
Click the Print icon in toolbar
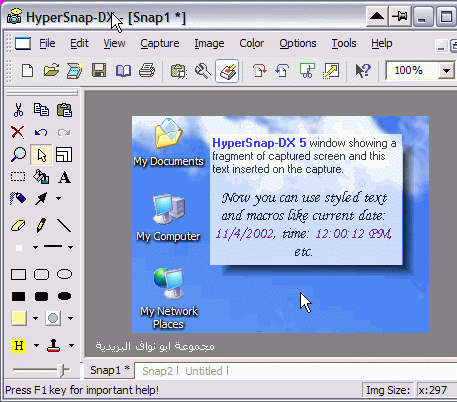(x=147, y=71)
